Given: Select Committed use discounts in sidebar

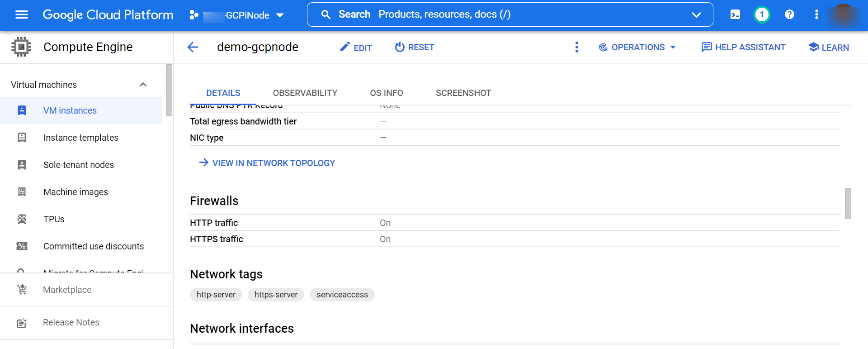Looking at the screenshot, I should click(x=81, y=246).
